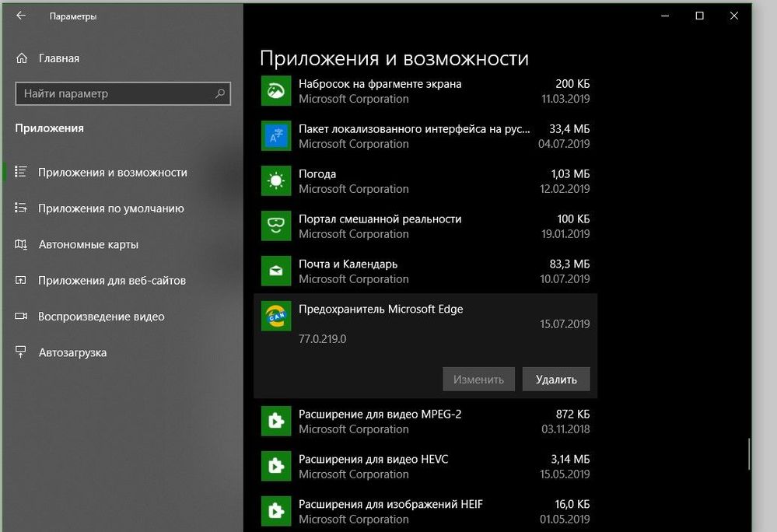Focus the Найти параметр search field
This screenshot has height=532, width=777.
click(x=123, y=93)
